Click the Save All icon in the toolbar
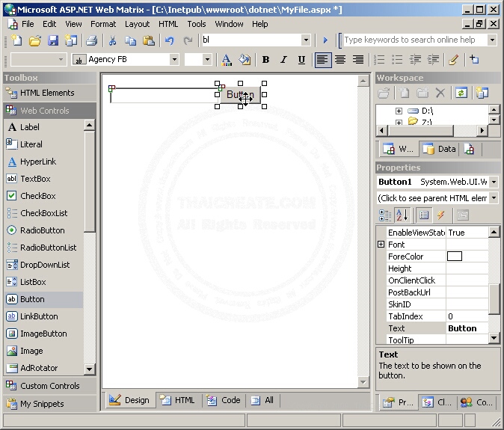504x430 pixels. [x=71, y=40]
